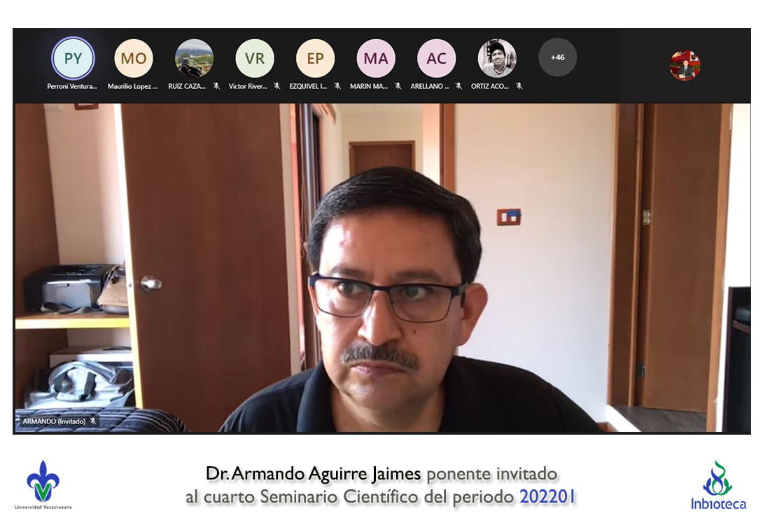763x532 pixels.
Task: Open RUIZ CAZA's landscape profile photo
Action: point(194,58)
